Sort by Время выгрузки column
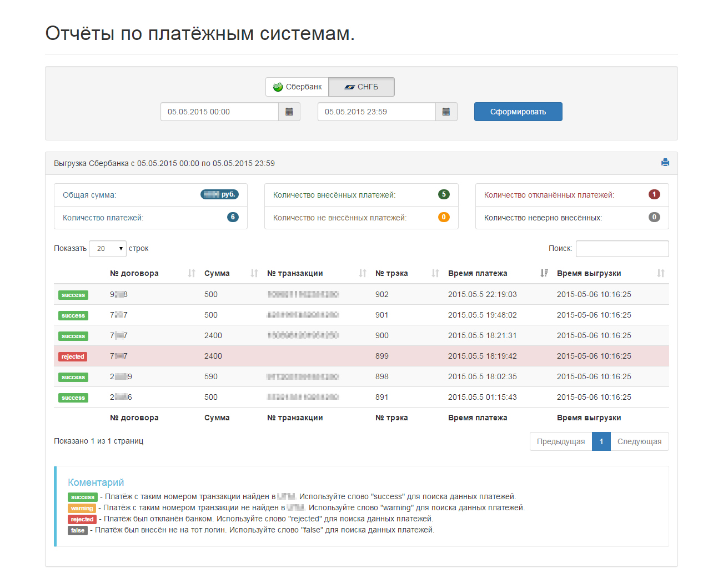Viewport: 728px width, 578px height. point(611,273)
